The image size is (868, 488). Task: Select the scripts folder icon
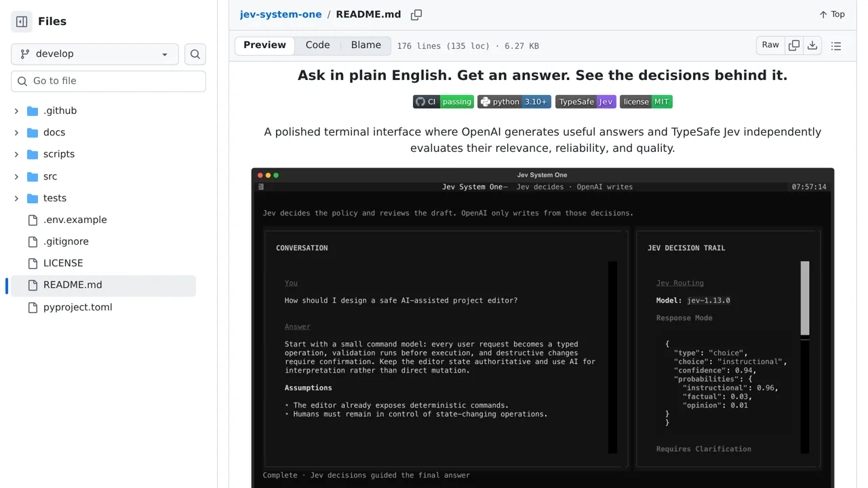[33, 154]
